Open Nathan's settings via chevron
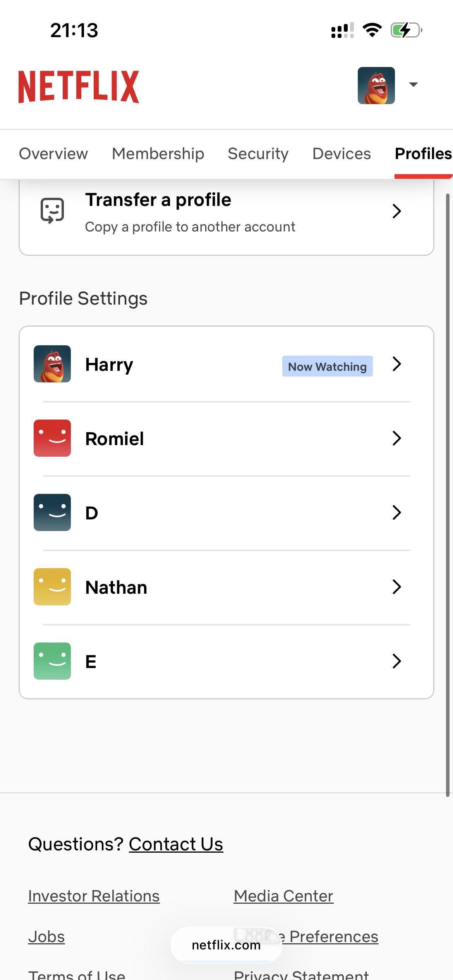Screen dimensions: 453x980 click(397, 587)
